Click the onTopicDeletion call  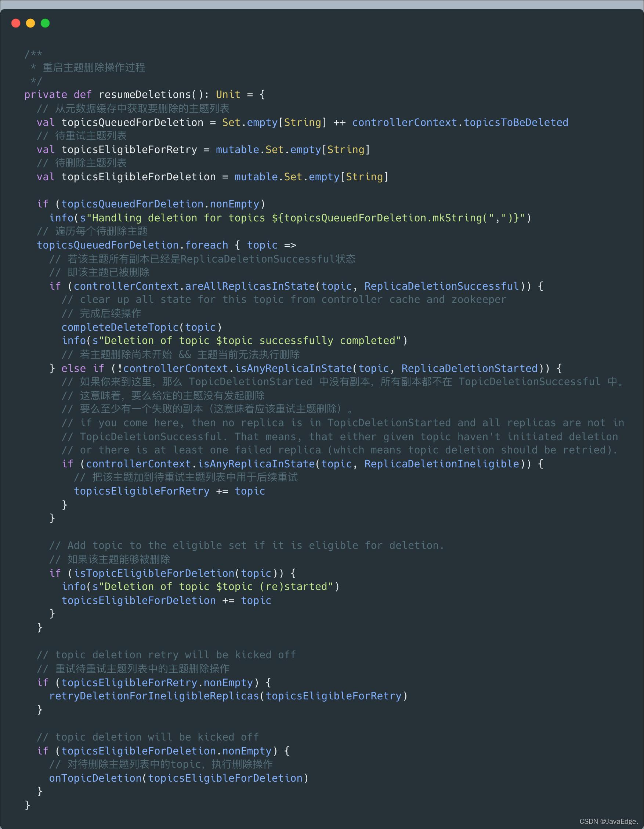point(179,778)
